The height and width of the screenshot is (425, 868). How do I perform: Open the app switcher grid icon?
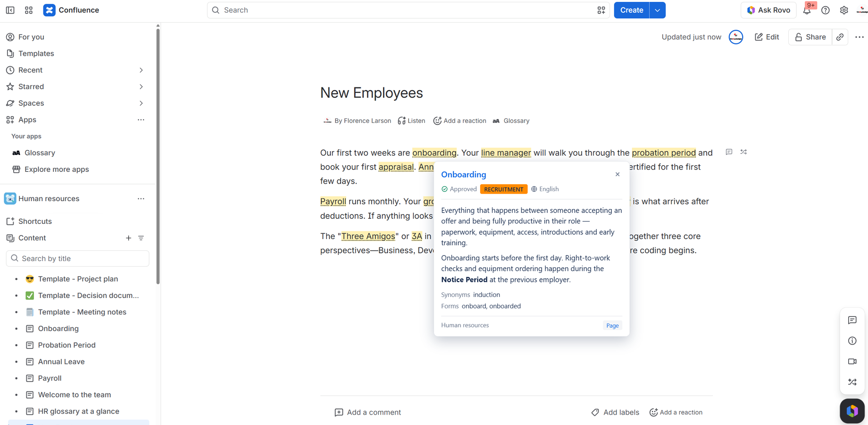29,10
